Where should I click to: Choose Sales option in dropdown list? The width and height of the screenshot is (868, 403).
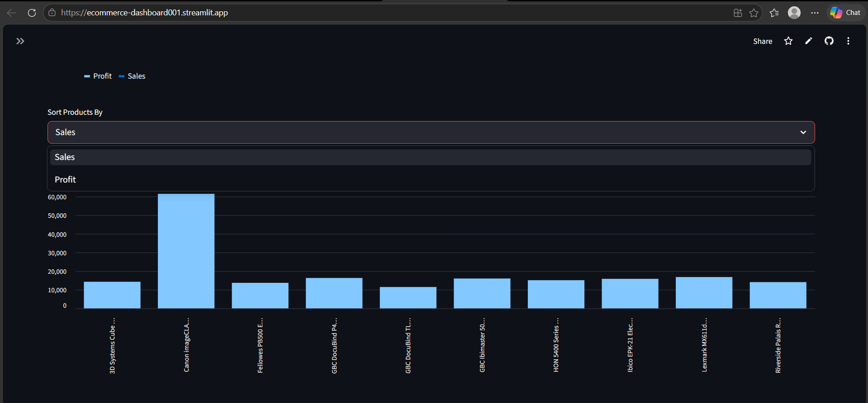(431, 157)
